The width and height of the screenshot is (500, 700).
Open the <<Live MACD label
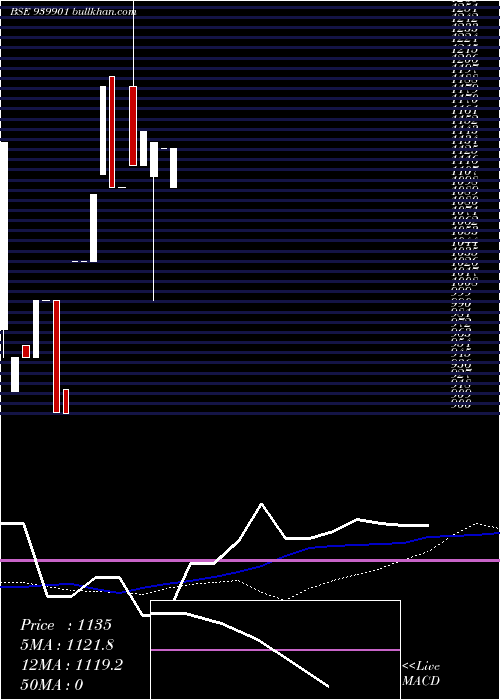(x=421, y=673)
